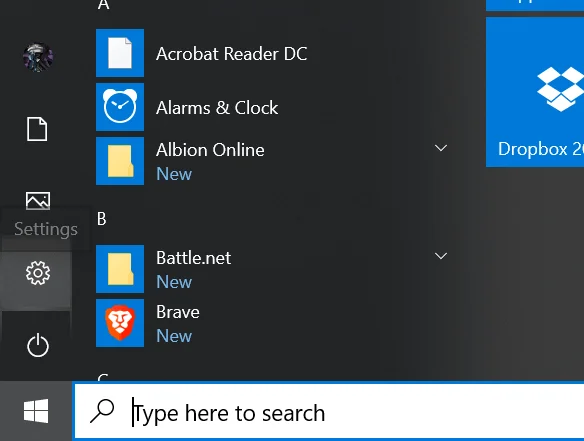Select the Acrobat Reader DC label
This screenshot has height=441, width=584.
pyautogui.click(x=231, y=54)
